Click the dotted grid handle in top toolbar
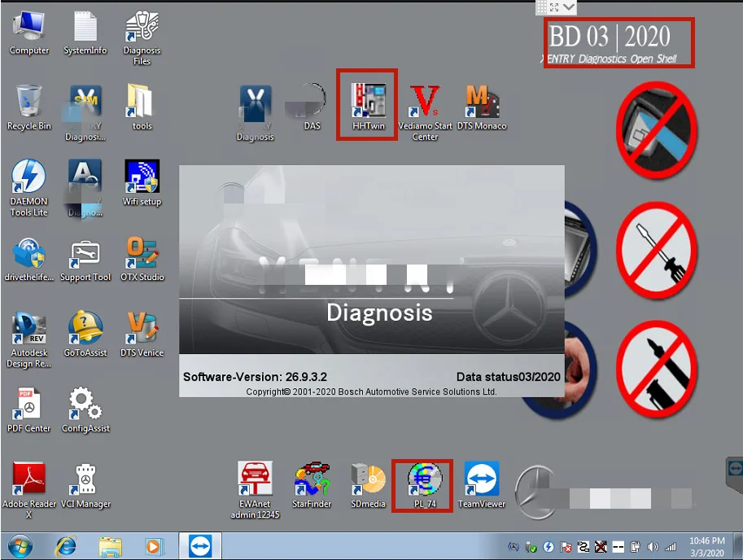Viewport: 743px width, 560px height. pos(542,7)
